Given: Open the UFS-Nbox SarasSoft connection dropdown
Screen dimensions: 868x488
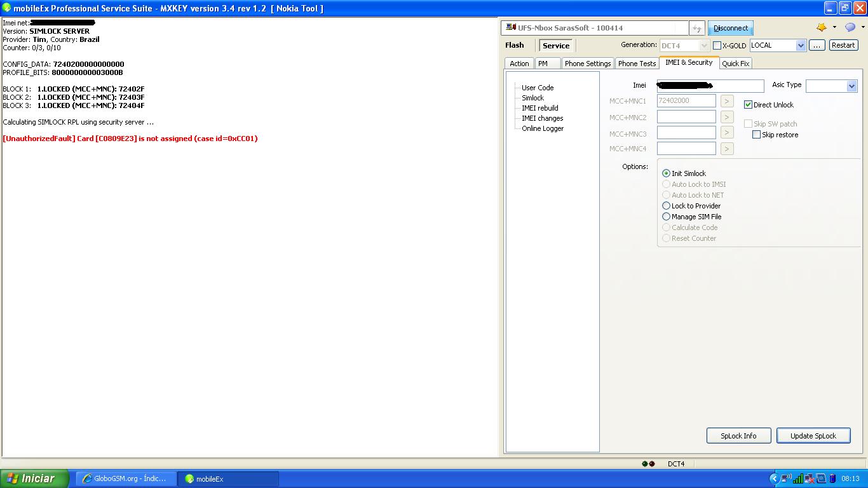Looking at the screenshot, I should pos(594,28).
